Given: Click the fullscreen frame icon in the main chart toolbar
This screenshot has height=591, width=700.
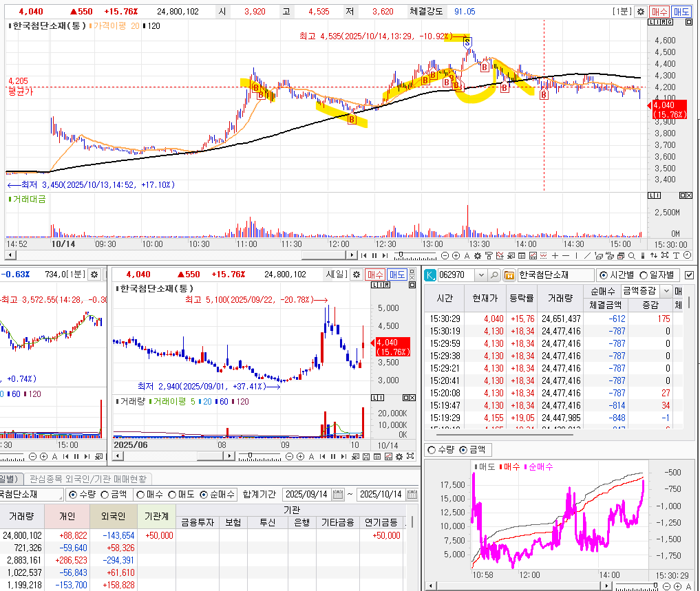Looking at the screenshot, I should tap(664, 256).
